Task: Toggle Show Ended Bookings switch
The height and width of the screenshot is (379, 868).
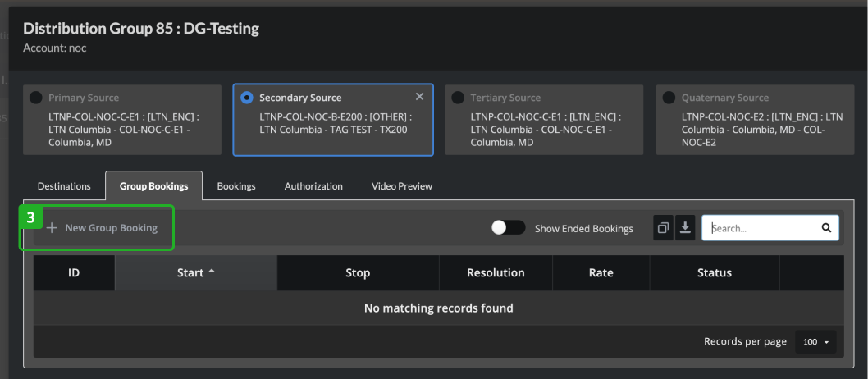Action: pos(508,228)
